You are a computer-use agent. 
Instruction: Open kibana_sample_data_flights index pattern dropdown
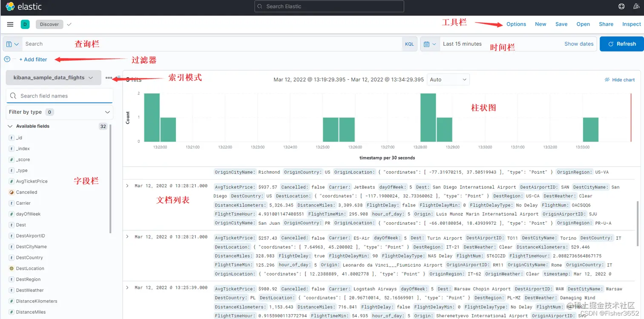pos(53,78)
